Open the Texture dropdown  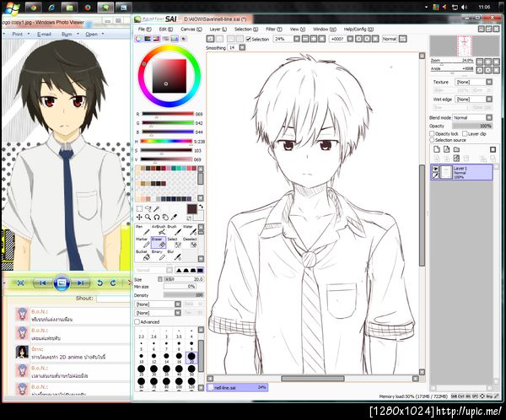(474, 82)
